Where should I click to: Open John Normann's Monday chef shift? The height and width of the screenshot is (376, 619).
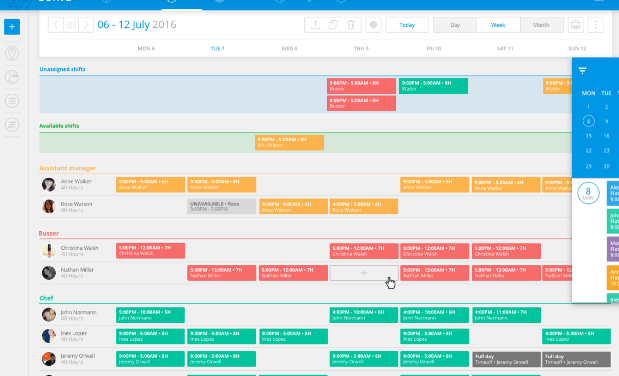point(150,315)
